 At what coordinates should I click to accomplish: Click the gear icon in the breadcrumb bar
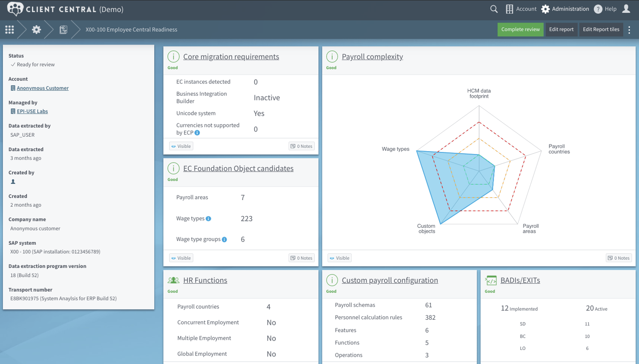pyautogui.click(x=36, y=29)
